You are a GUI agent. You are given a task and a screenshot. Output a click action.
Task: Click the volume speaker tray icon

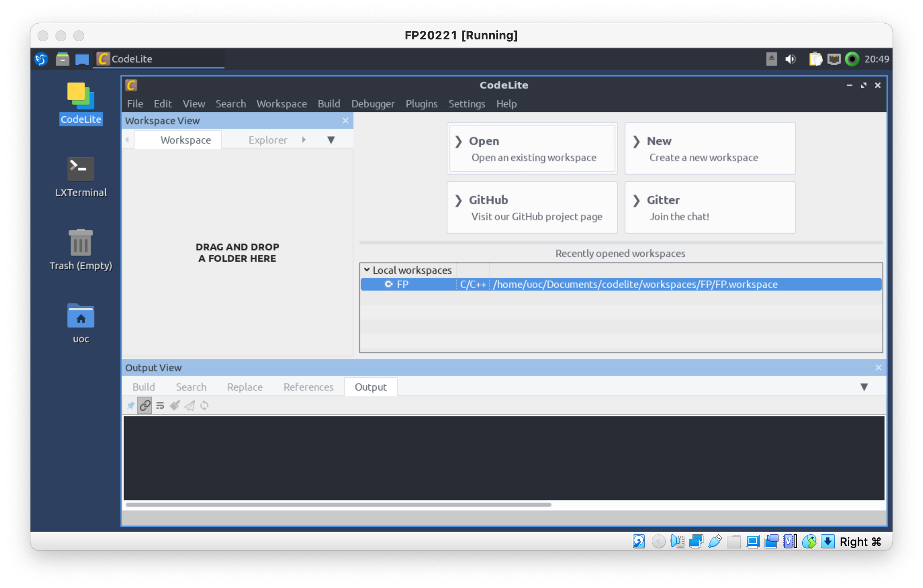point(791,59)
